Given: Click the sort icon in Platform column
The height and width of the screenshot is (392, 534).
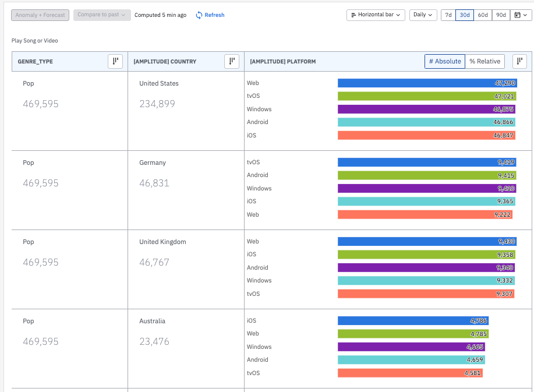Looking at the screenshot, I should [x=519, y=61].
